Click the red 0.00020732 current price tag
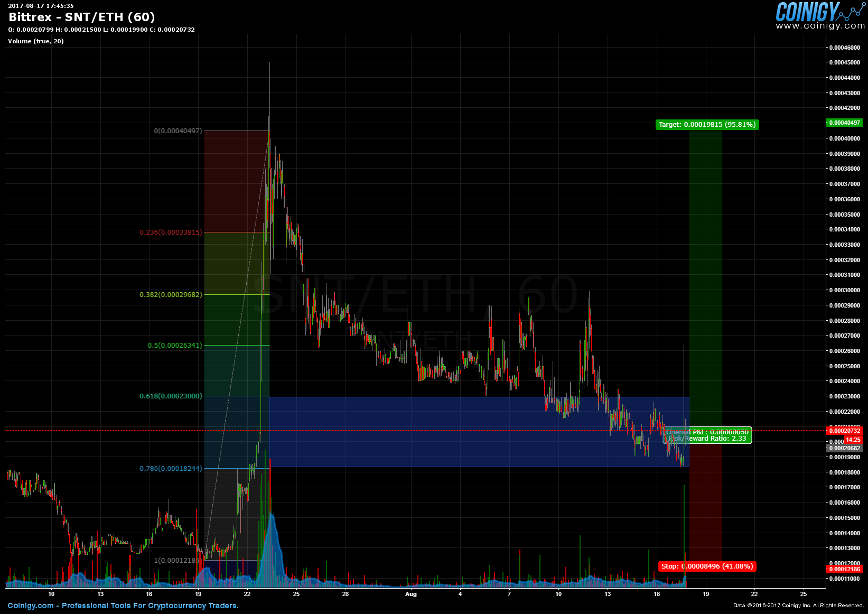The width and height of the screenshot is (868, 614). coord(844,431)
